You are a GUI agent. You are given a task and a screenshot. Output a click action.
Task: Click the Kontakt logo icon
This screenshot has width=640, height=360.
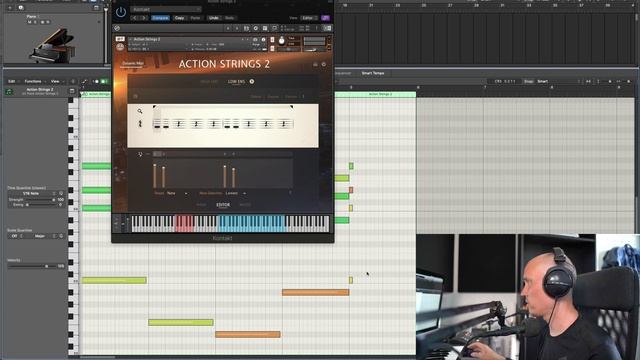[x=117, y=28]
